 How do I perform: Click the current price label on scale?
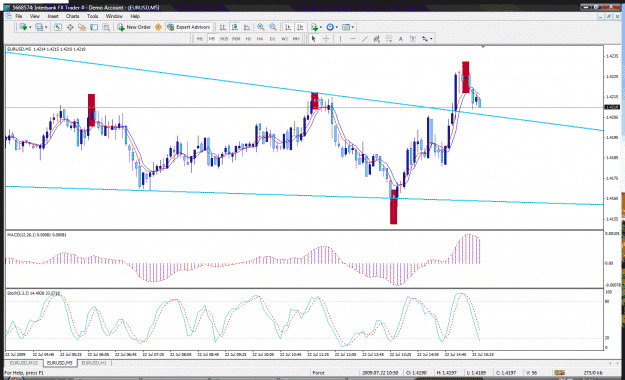tap(612, 107)
